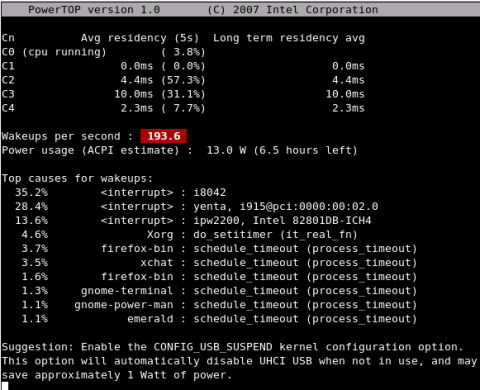The height and width of the screenshot is (390, 480).
Task: Click the 'yenta, i915@pci:0000:00:02.0' entry
Action: coord(286,207)
